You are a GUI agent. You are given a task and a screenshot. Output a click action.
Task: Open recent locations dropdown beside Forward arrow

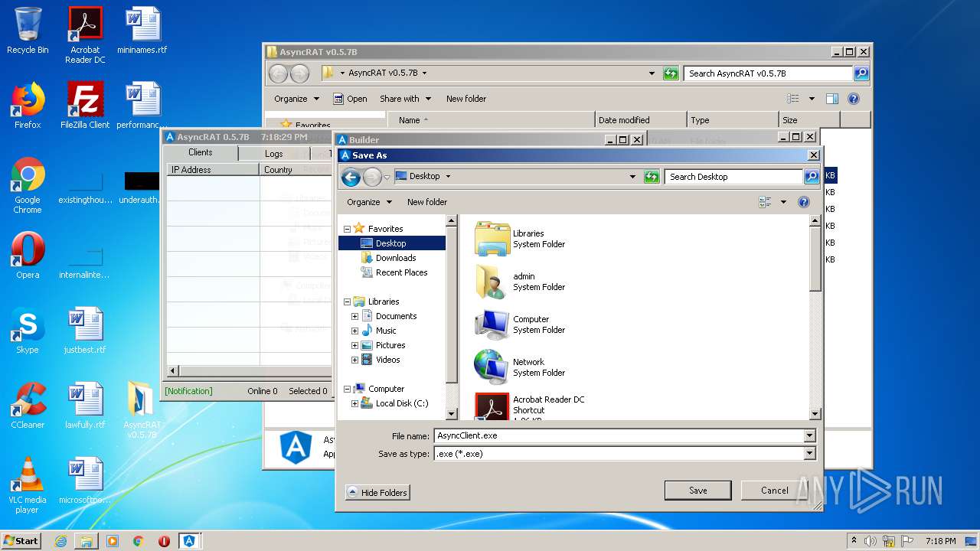(387, 177)
